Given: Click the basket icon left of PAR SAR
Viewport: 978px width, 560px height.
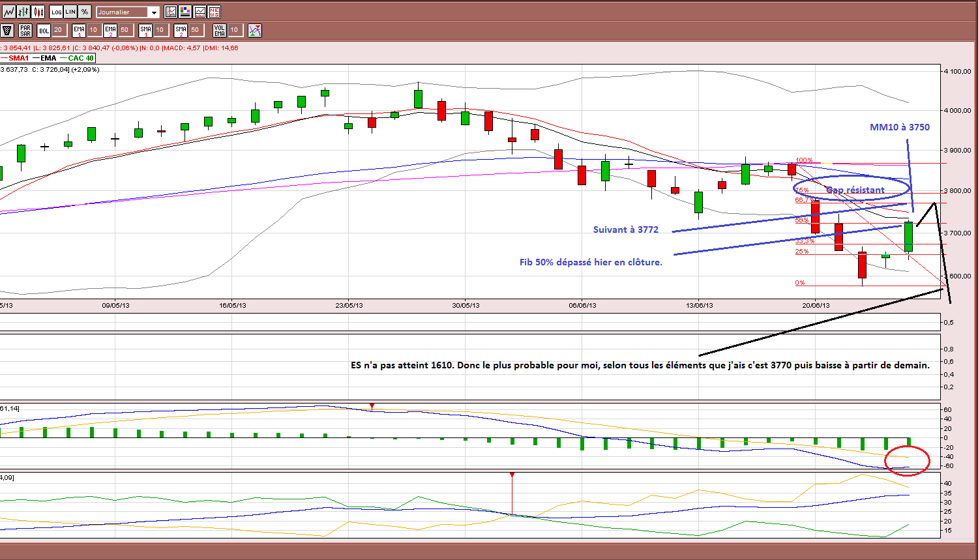Looking at the screenshot, I should tap(8, 30).
